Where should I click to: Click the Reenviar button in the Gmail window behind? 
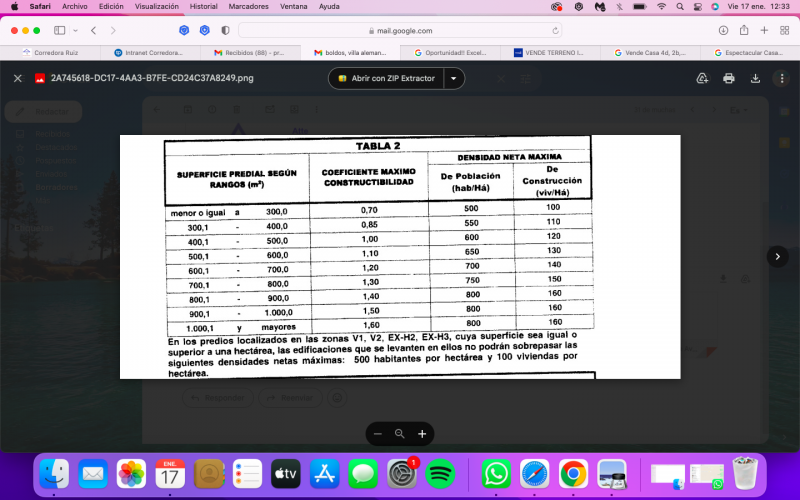coord(290,398)
